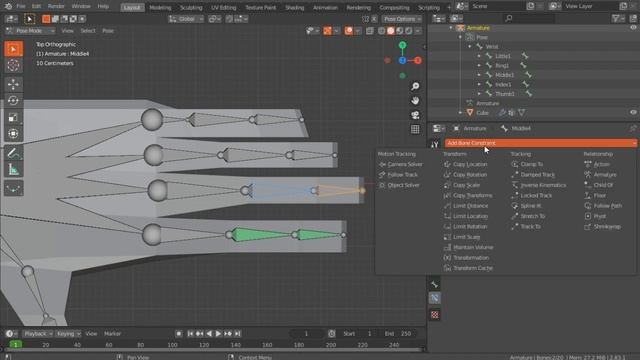Screen dimensions: 640x360
Task: Toggle viewport overlays
Action: 349,31
